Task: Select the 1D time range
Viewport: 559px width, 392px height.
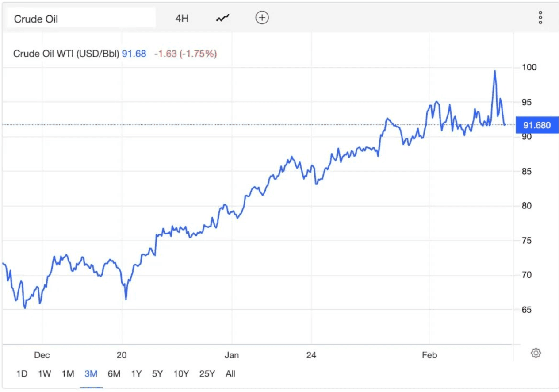Action: 22,374
